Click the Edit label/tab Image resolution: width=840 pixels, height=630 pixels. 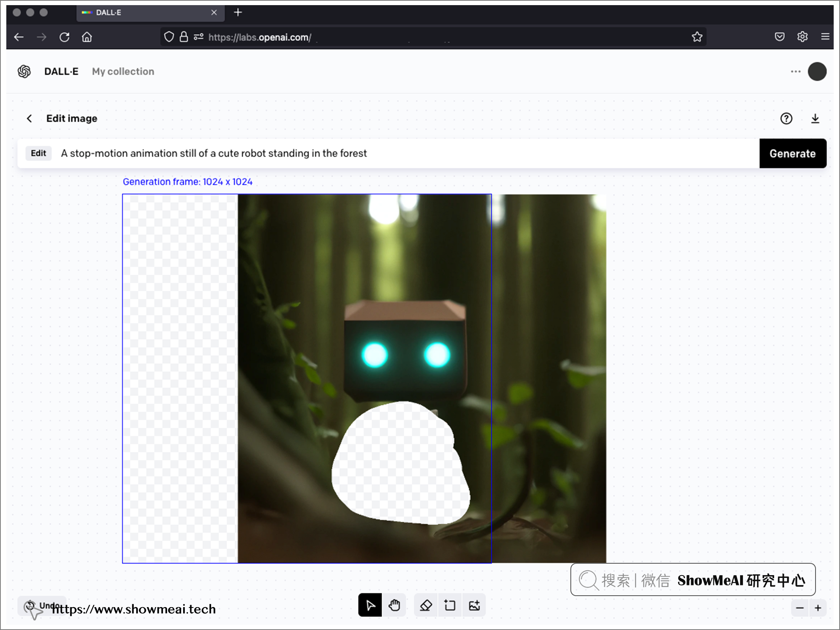tap(38, 153)
